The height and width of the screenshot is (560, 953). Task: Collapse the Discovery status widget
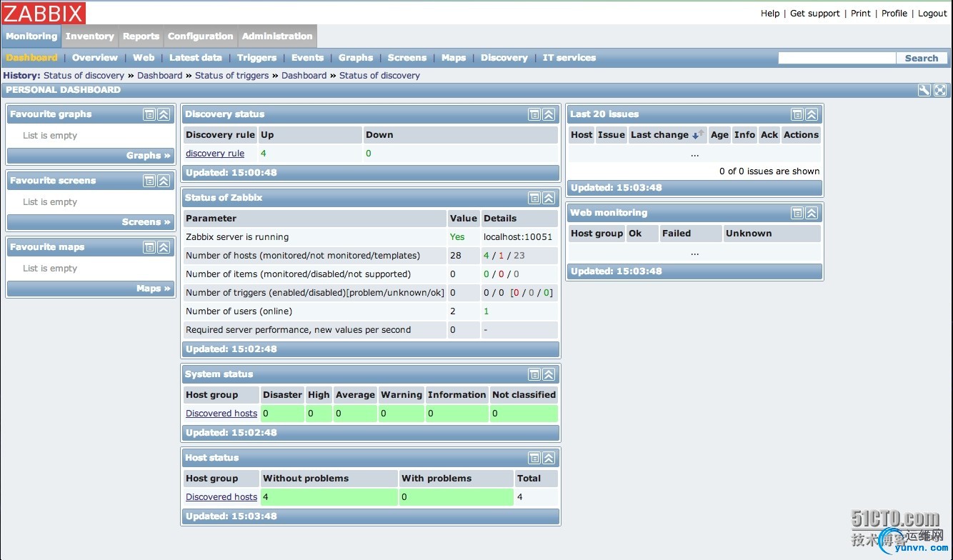549,114
